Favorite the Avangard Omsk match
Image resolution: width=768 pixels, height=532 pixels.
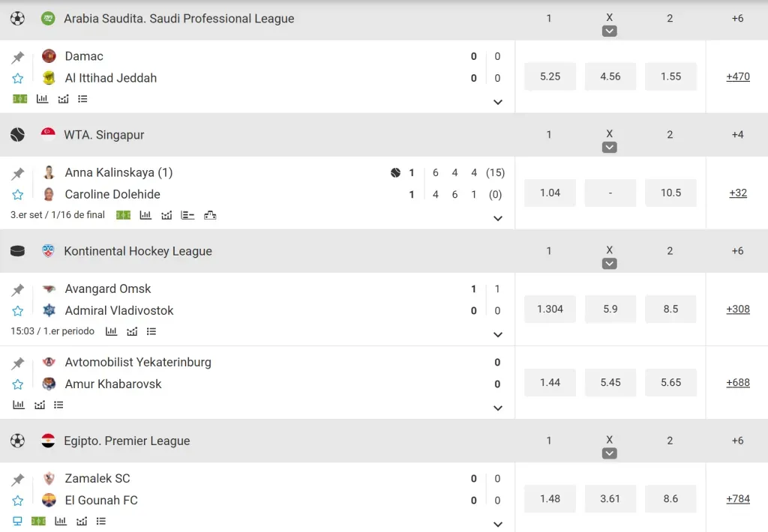(x=18, y=311)
